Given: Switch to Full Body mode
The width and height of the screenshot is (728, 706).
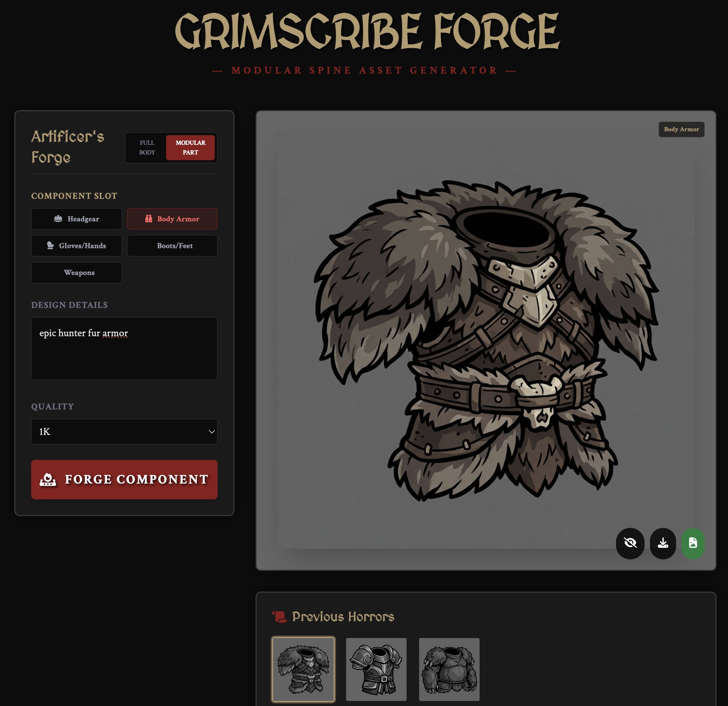Looking at the screenshot, I should (x=147, y=147).
